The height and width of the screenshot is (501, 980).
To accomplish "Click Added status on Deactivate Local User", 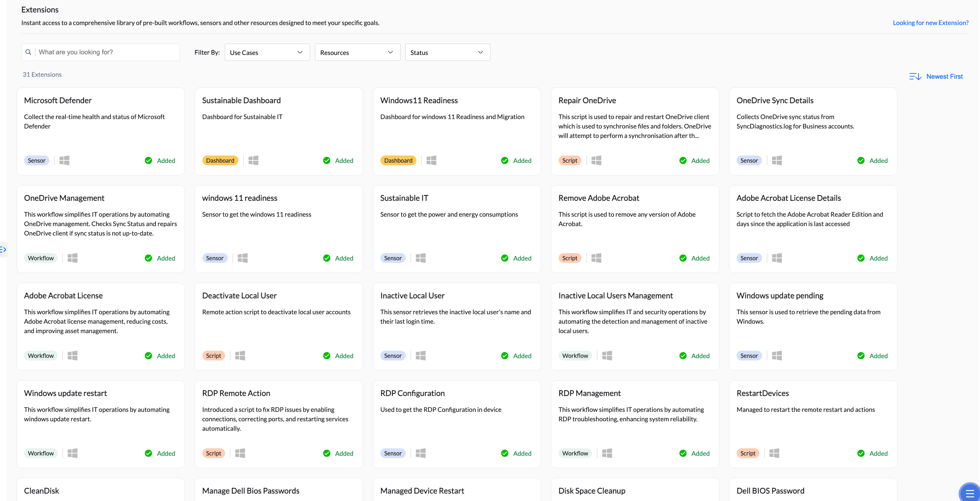I will pyautogui.click(x=344, y=356).
